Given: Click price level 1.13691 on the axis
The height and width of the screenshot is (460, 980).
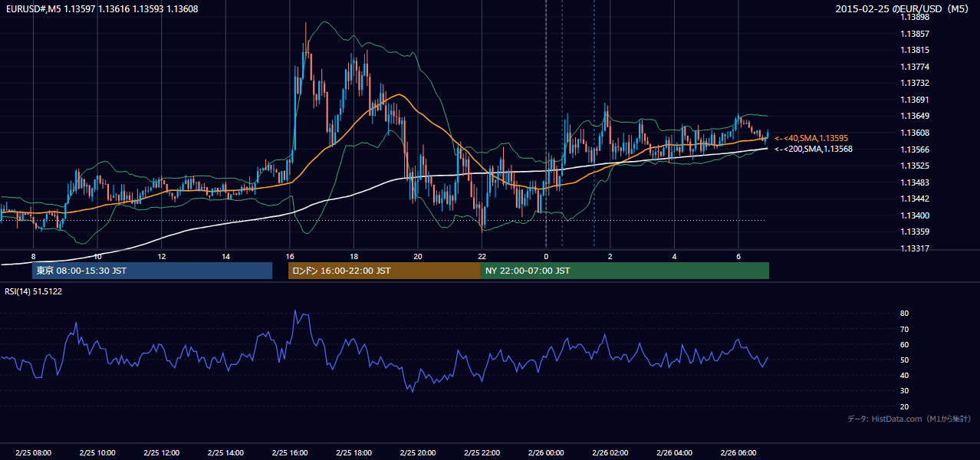Looking at the screenshot, I should pyautogui.click(x=915, y=100).
